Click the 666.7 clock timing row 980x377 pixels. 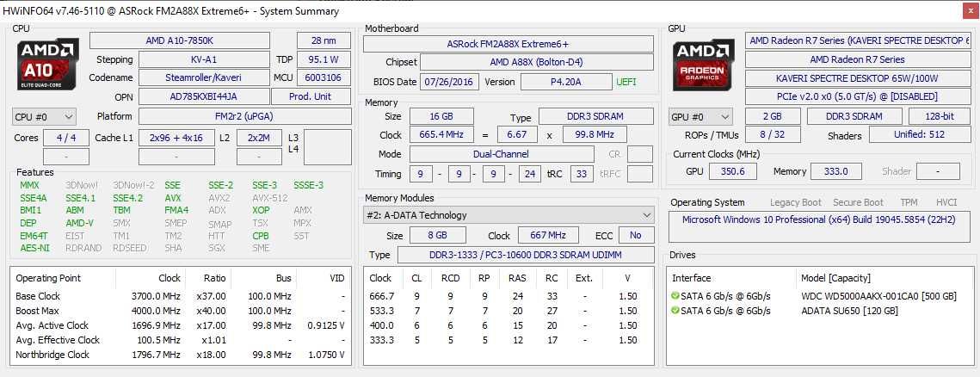(x=508, y=296)
